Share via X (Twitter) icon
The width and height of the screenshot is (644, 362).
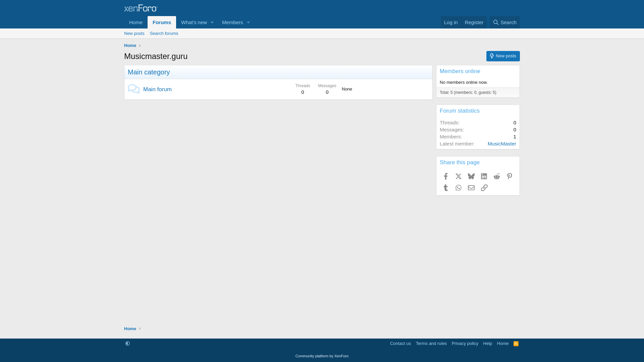point(459,176)
